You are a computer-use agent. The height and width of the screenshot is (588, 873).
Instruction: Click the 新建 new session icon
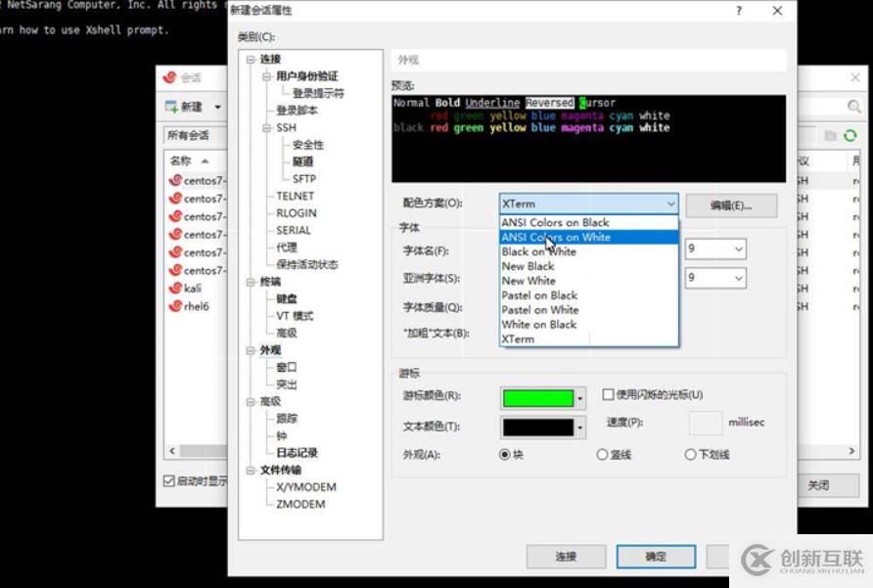pyautogui.click(x=171, y=105)
